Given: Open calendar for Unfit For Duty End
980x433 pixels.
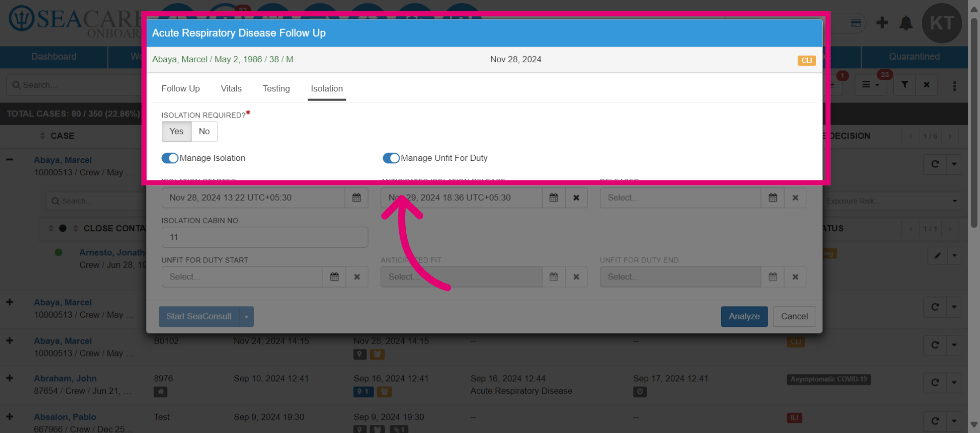Looking at the screenshot, I should tap(773, 277).
